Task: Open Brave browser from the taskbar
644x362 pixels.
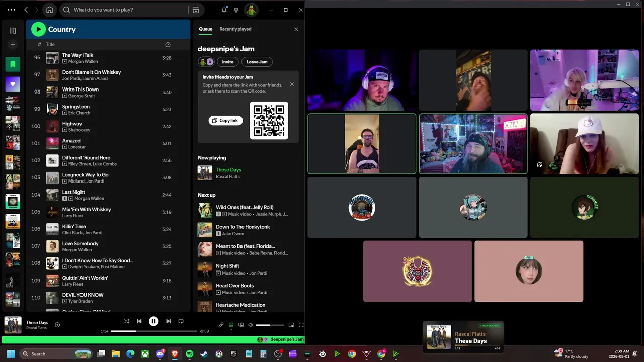Action: point(175,354)
